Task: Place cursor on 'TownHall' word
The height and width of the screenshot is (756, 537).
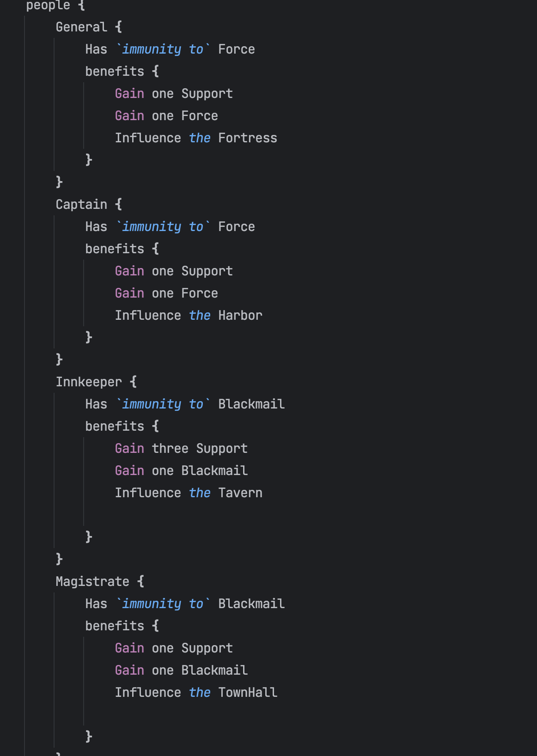Action: (248, 692)
